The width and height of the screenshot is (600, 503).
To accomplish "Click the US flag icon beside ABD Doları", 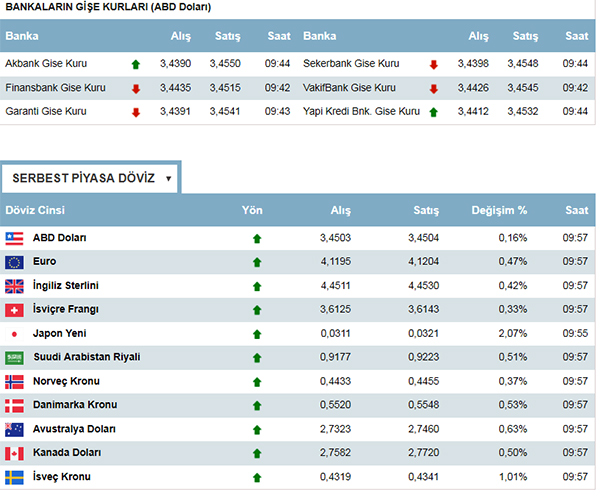I will click(x=14, y=239).
